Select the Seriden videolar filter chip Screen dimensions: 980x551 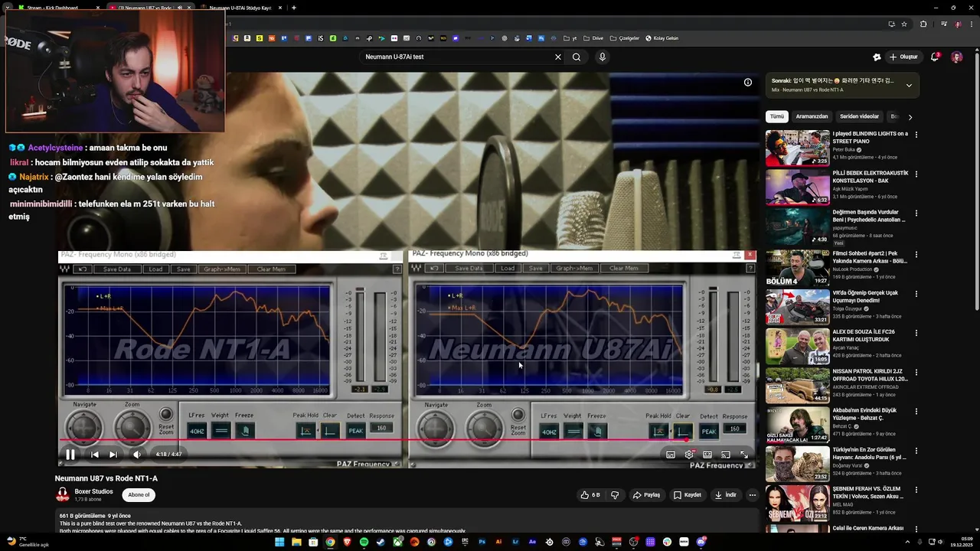click(859, 116)
